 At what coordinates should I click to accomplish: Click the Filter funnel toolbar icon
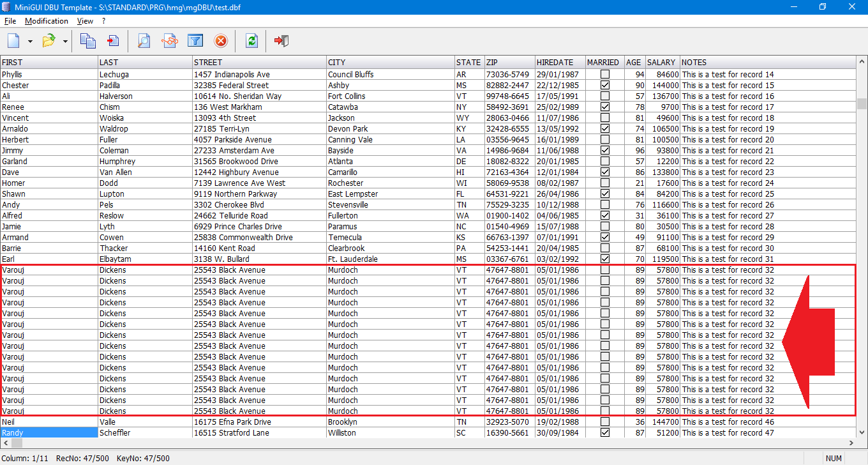195,42
